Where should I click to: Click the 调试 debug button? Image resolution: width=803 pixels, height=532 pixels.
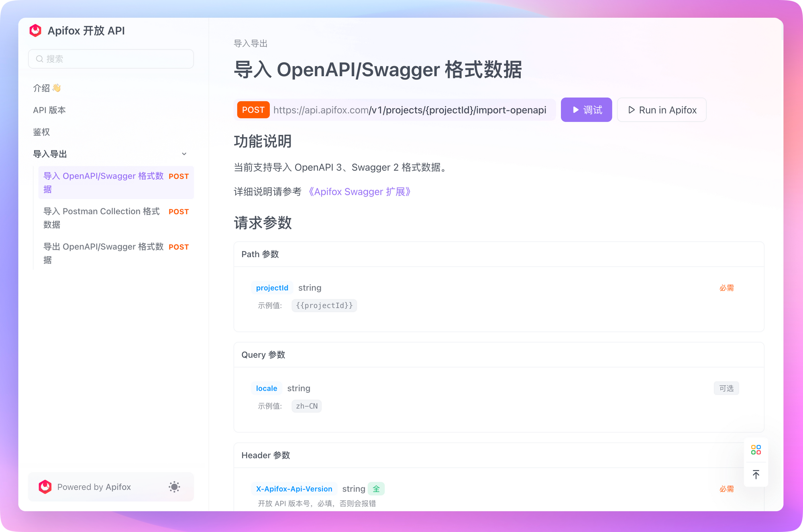(586, 110)
